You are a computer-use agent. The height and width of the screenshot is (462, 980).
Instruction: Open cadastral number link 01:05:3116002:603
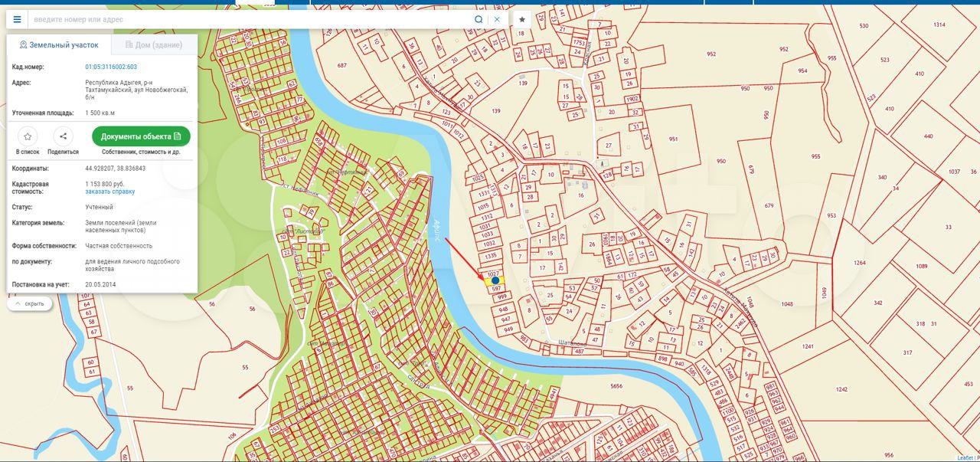[111, 67]
